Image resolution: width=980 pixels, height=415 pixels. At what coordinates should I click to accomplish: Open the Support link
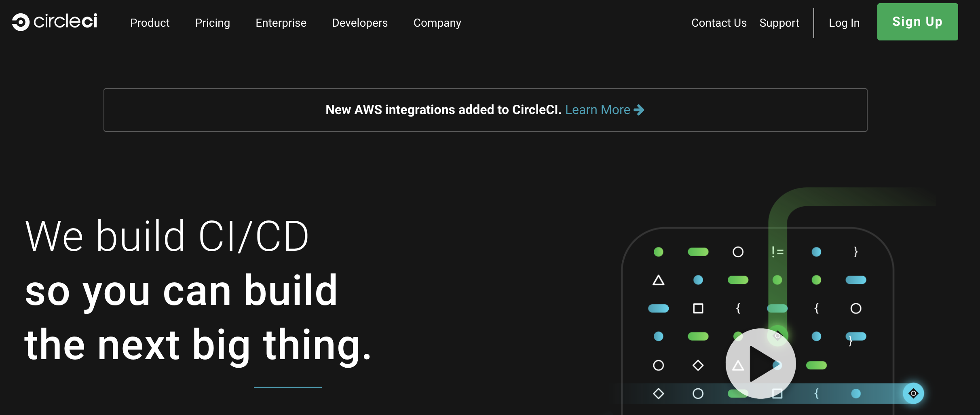coord(779,23)
